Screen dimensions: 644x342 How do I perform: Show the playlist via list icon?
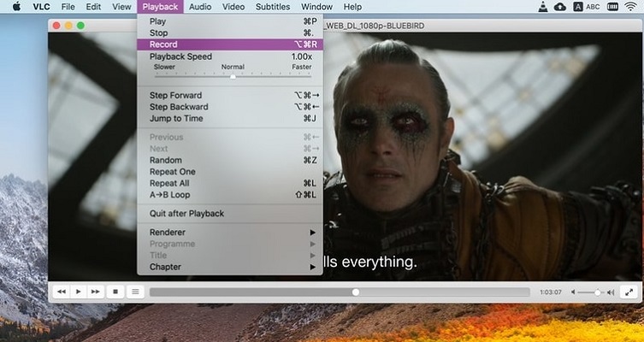point(135,292)
